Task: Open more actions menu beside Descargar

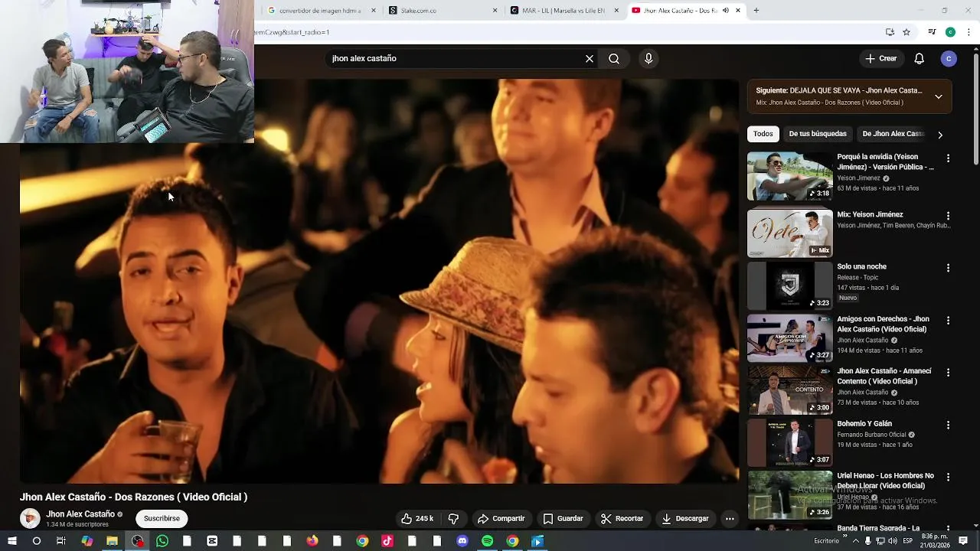Action: [730, 519]
